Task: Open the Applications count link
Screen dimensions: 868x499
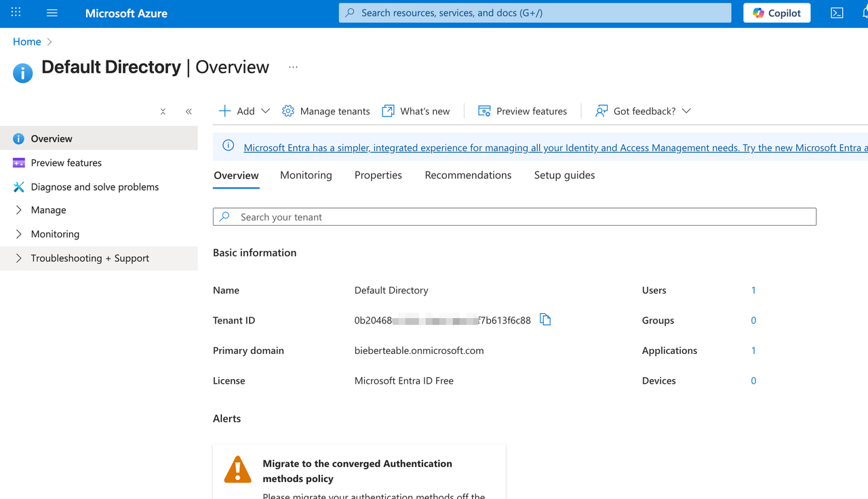Action: pyautogui.click(x=753, y=351)
